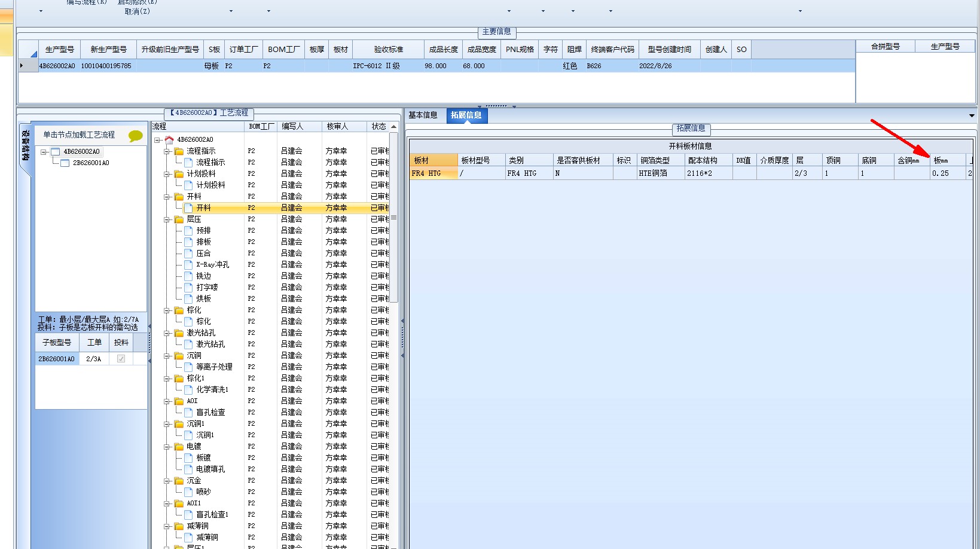This screenshot has width=980, height=549.
Task: Click the window icon beside 4B626002A0 in structure tree
Action: click(x=56, y=151)
